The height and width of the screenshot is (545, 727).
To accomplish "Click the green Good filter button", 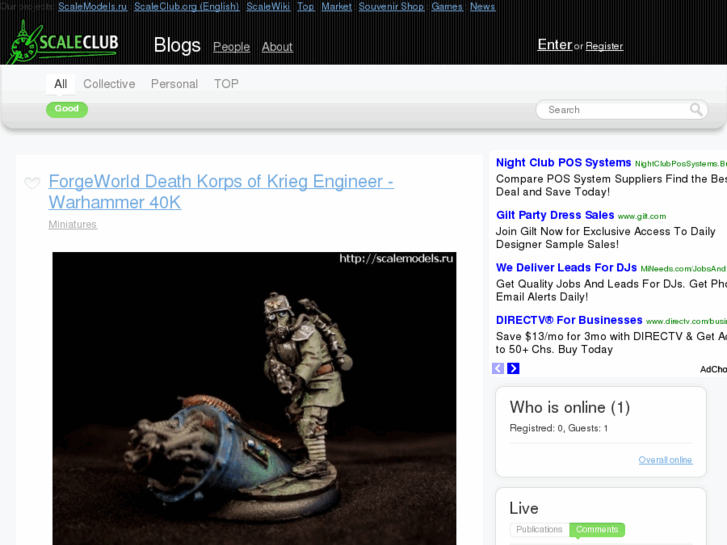I will tap(67, 109).
